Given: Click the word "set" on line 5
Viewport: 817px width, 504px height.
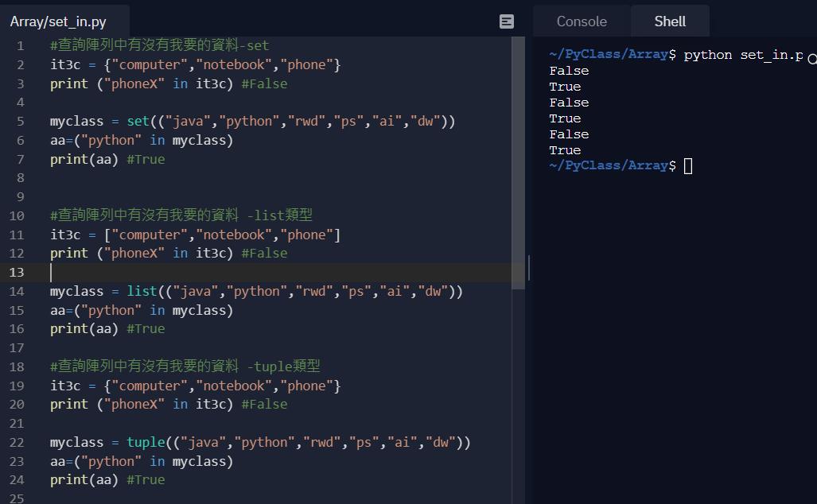Looking at the screenshot, I should point(138,122).
